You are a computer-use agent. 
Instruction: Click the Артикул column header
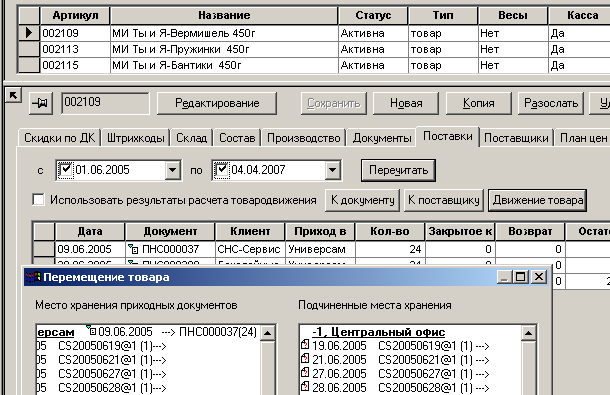point(75,15)
